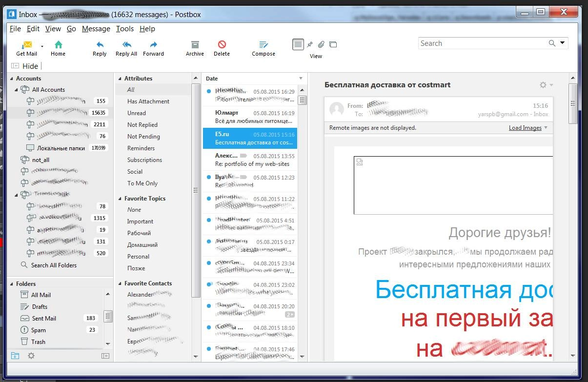Open the All Mail folder
This screenshot has width=588, height=382.
[x=41, y=295]
